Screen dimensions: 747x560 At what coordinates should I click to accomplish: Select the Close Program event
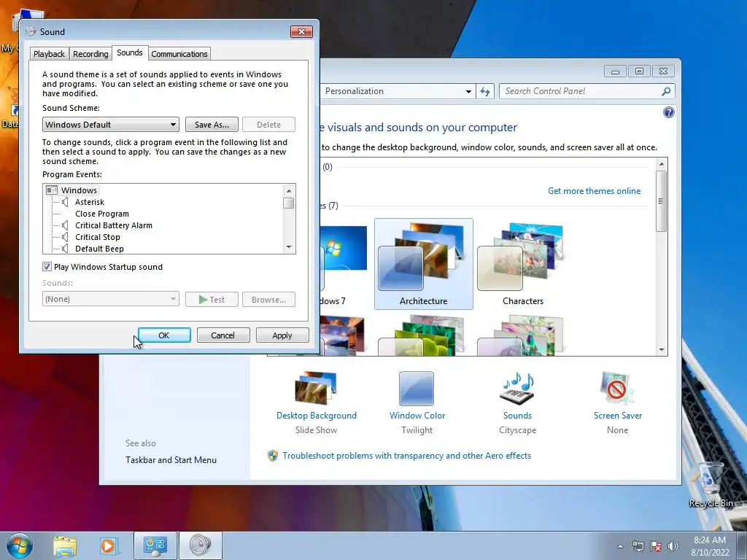click(x=102, y=214)
